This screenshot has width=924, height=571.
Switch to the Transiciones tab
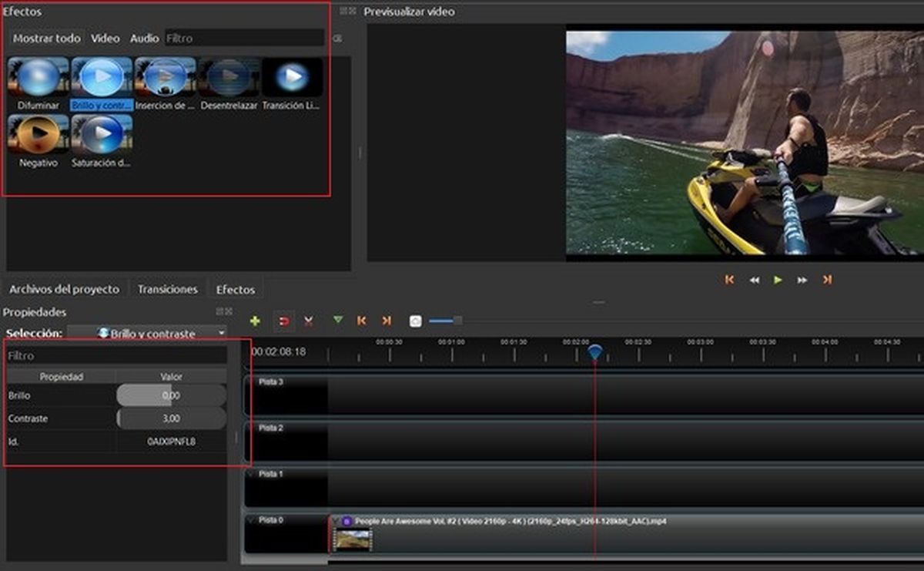pos(169,288)
